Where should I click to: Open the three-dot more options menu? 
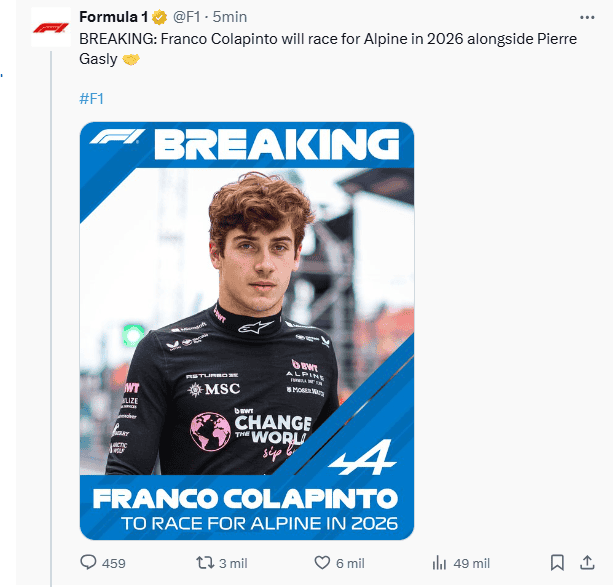tap(587, 17)
